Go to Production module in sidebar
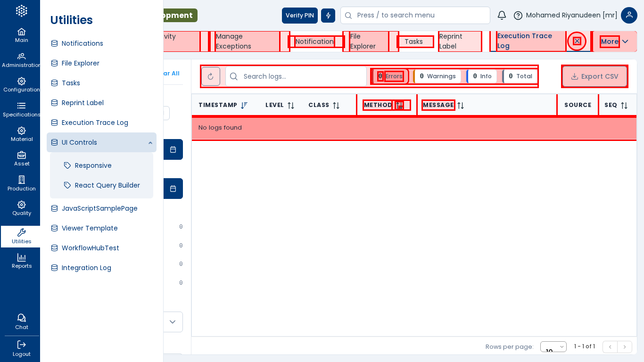 click(22, 183)
